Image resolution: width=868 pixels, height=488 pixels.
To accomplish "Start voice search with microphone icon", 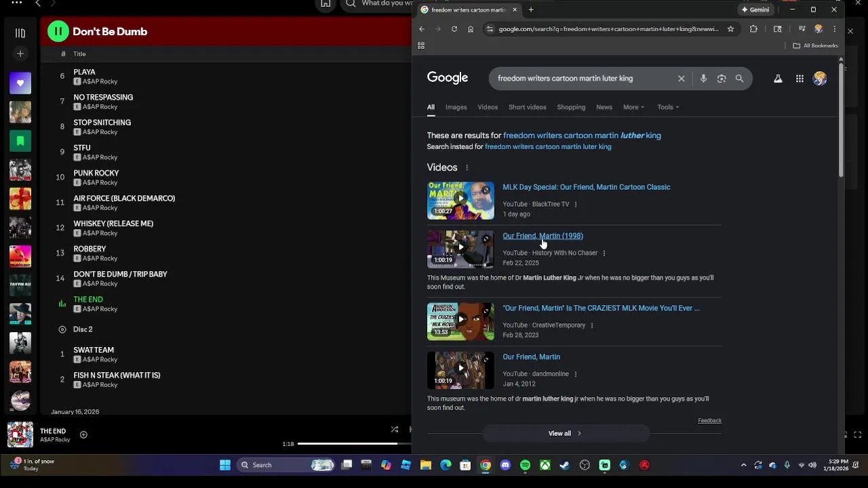I will pos(703,79).
